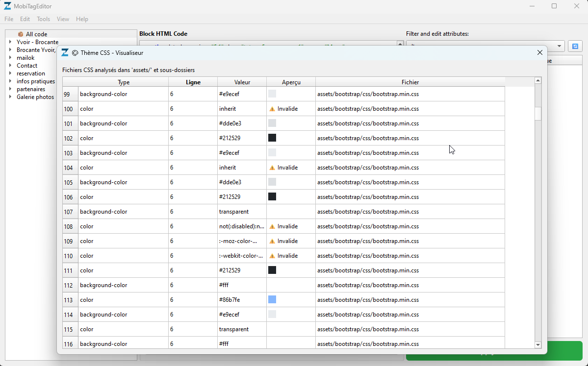Select row header 112
Viewport: 588px width, 366px height.
tap(70, 285)
